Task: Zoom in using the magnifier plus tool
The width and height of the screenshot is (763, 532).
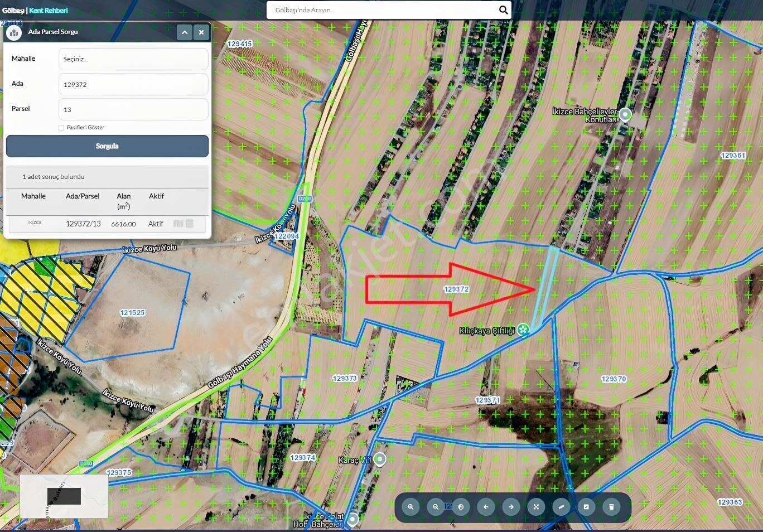Action: coord(411,507)
